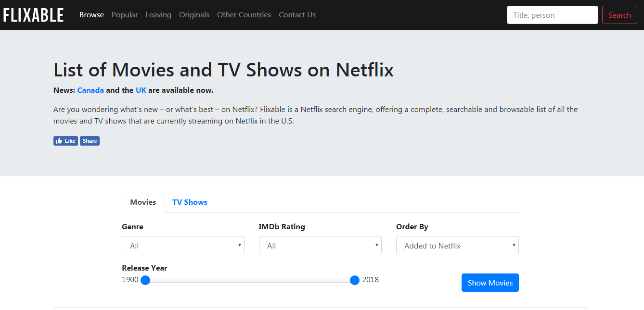This screenshot has height=310, width=644.
Task: Open the Browse menu item
Action: pos(91,14)
